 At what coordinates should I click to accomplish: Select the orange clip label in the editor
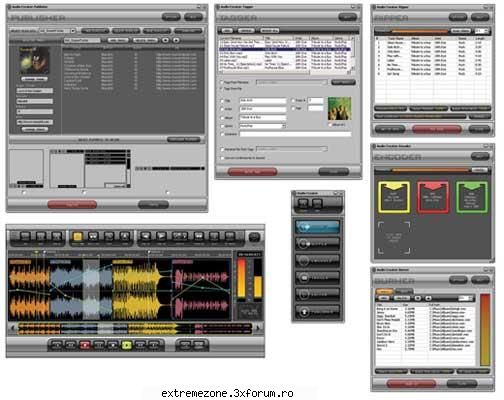click(20, 263)
